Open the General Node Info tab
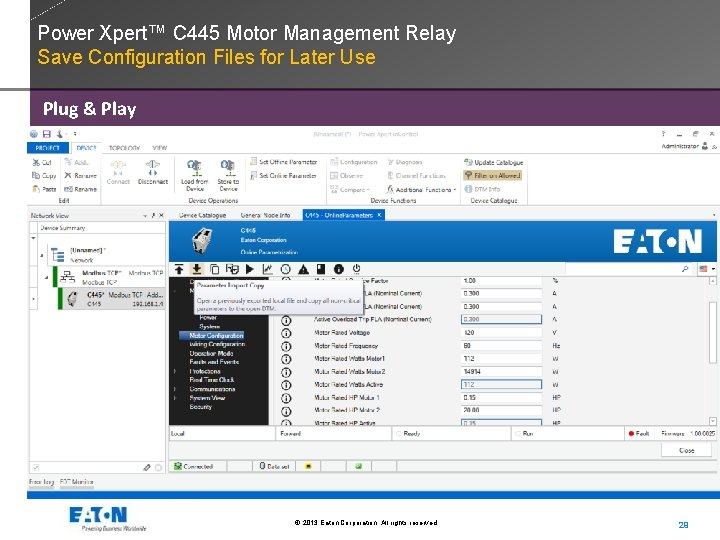This screenshot has height=540, width=720. coord(265,215)
